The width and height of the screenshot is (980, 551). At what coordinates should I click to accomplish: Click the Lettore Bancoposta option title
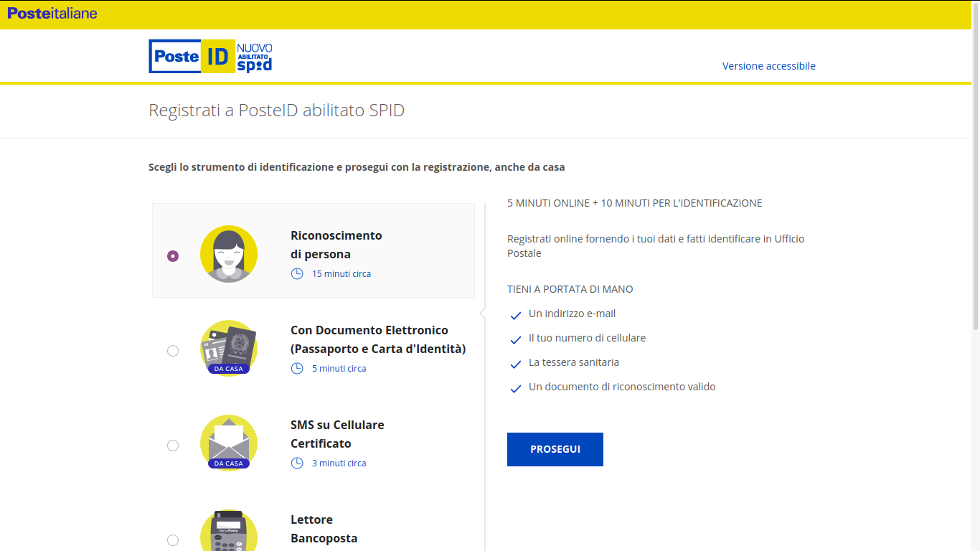click(x=324, y=529)
